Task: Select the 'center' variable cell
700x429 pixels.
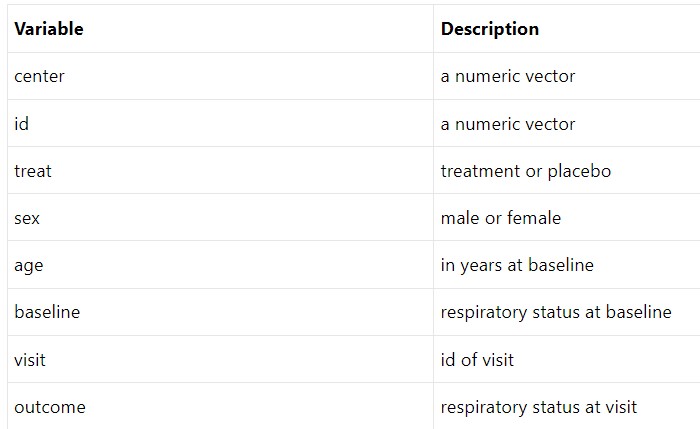Action: click(39, 76)
